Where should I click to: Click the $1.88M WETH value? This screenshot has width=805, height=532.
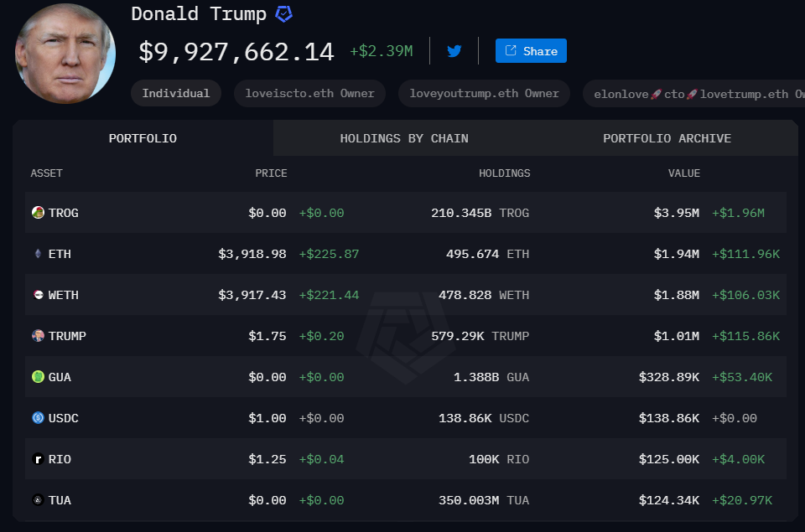(x=676, y=295)
